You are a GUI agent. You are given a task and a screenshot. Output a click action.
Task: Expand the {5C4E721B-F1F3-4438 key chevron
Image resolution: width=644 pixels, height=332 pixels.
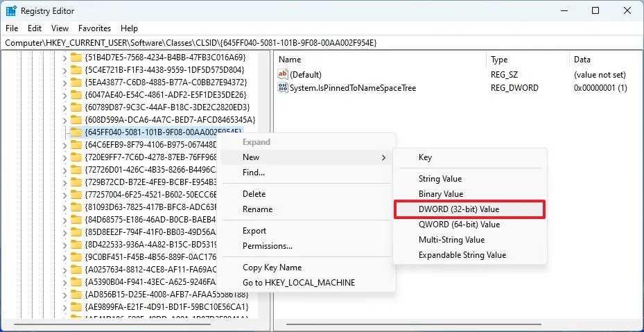64,70
